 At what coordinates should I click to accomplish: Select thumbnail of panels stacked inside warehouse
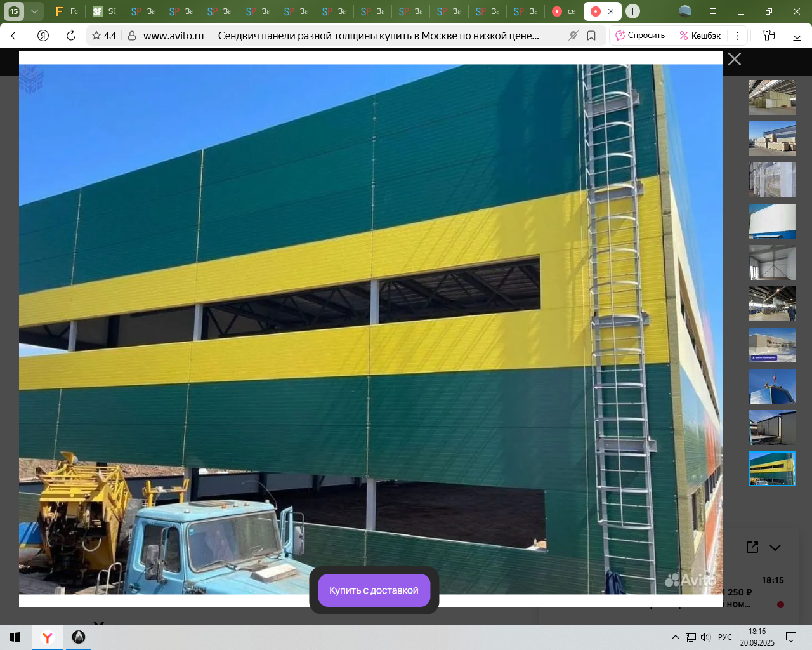[772, 97]
